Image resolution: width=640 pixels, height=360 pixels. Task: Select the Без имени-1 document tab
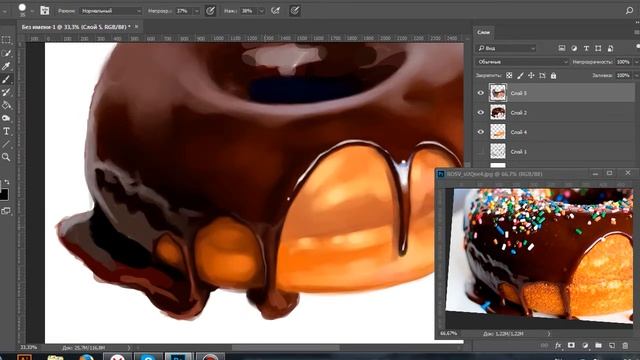pos(76,27)
